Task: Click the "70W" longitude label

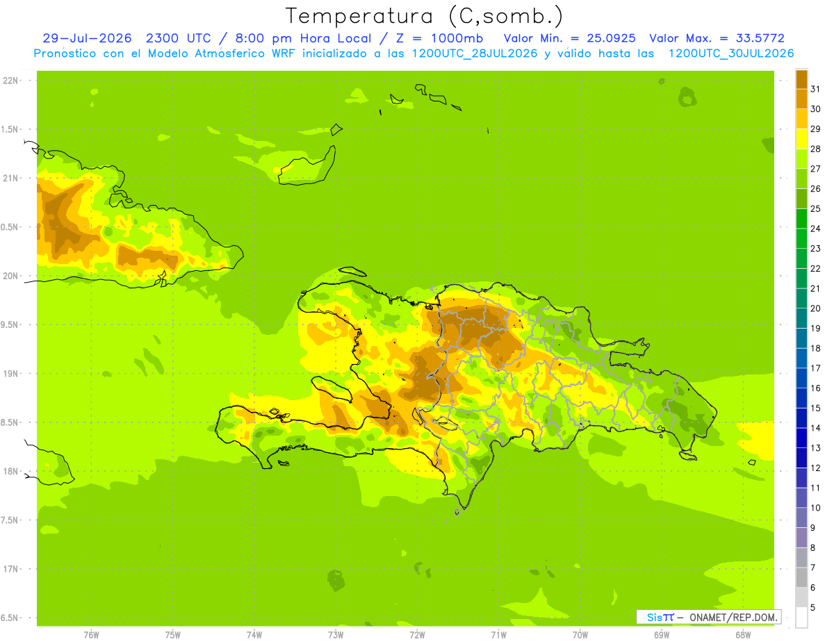Action: click(x=580, y=635)
